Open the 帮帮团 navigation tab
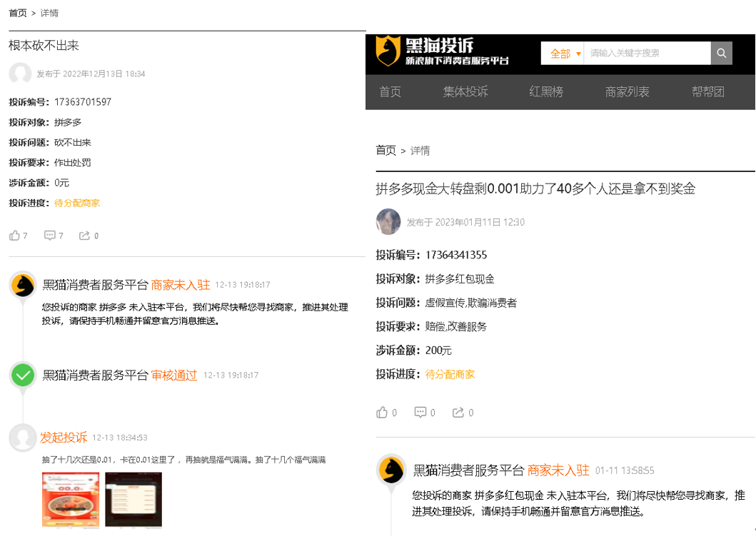The width and height of the screenshot is (756, 539). (x=707, y=91)
